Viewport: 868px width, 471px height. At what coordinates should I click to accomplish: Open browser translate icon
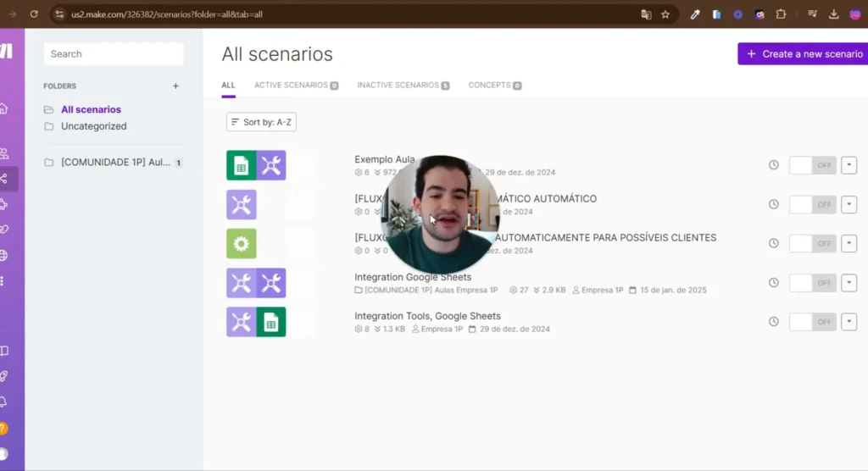click(646, 14)
